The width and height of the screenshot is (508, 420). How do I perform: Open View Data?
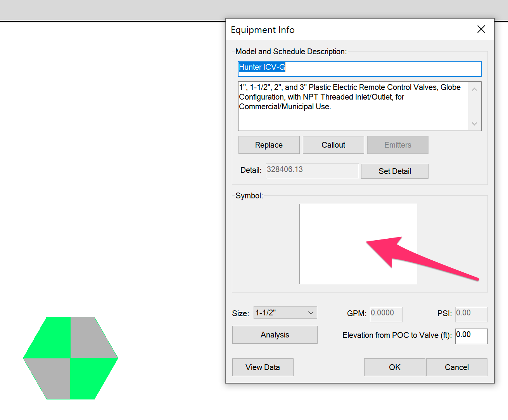click(x=263, y=367)
